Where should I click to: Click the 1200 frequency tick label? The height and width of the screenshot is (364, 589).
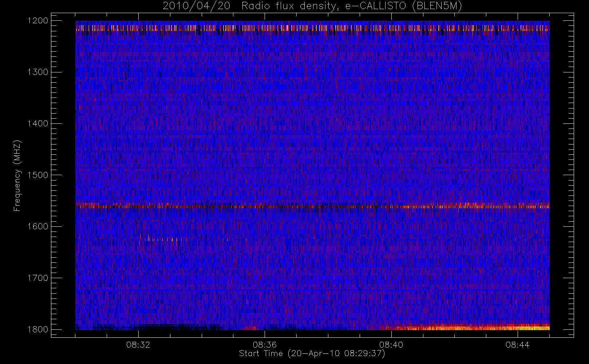[x=38, y=21]
